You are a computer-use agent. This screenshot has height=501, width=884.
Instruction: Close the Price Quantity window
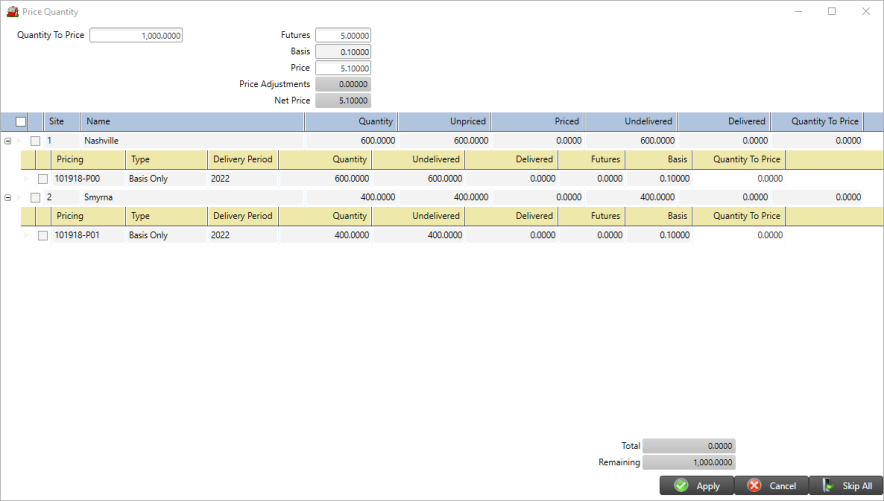866,12
